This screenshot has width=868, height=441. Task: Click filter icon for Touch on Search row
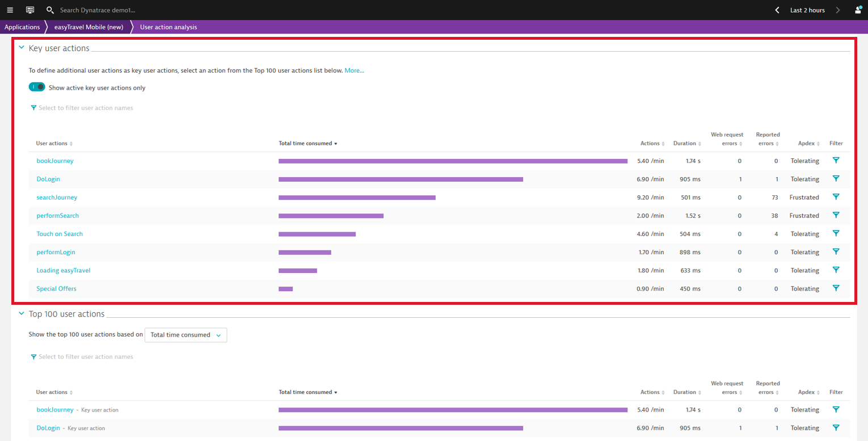(x=836, y=233)
